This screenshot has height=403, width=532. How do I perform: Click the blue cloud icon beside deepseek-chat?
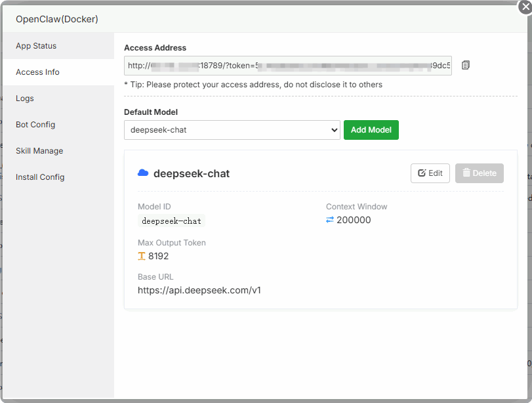143,173
